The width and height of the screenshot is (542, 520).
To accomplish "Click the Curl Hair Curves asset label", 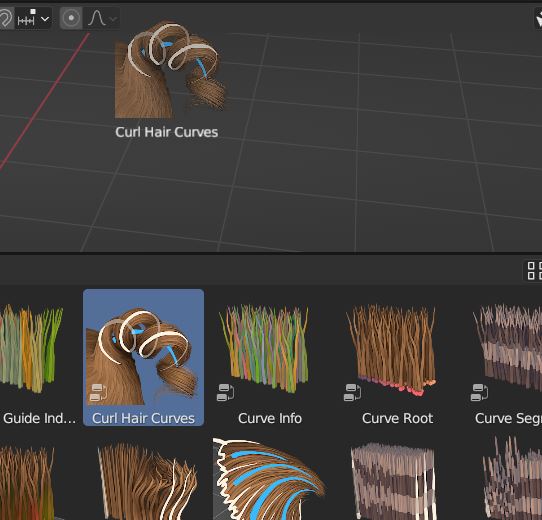I will pyautogui.click(x=143, y=418).
